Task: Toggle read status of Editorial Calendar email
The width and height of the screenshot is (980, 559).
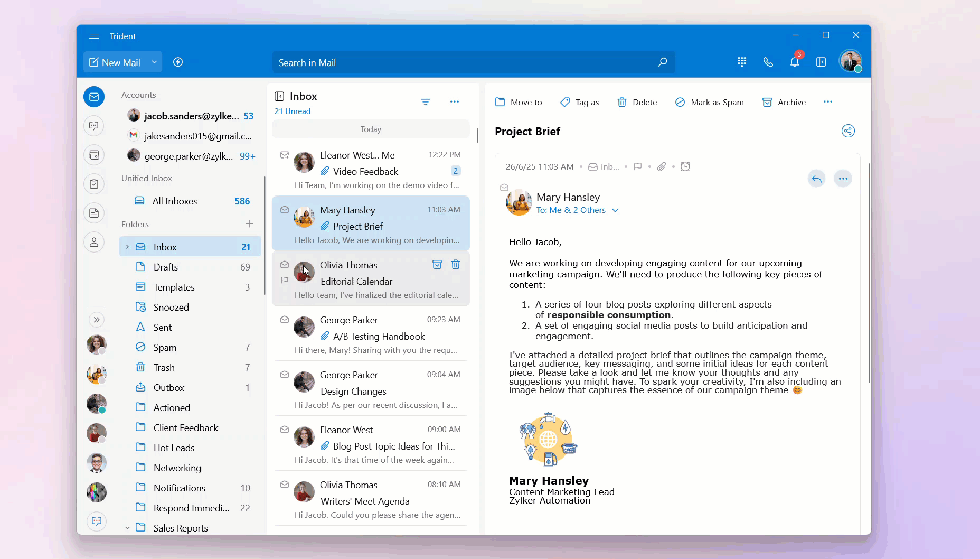Action: coord(285,265)
